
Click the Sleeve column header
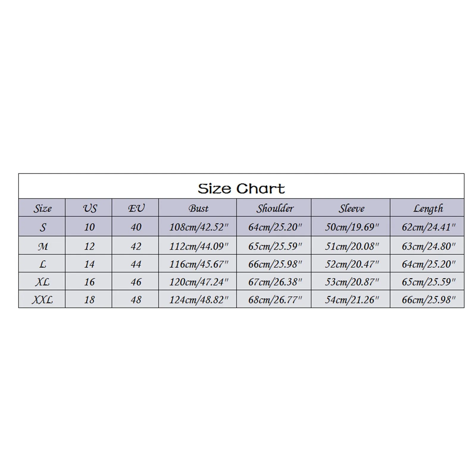[x=351, y=208]
